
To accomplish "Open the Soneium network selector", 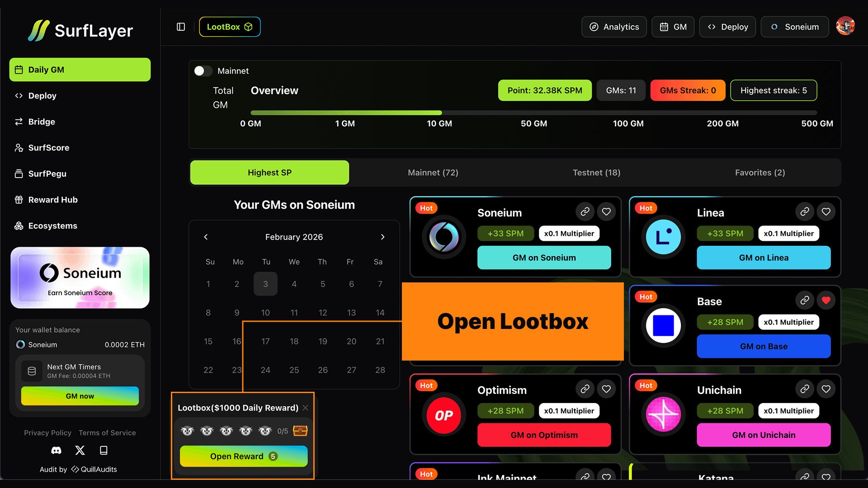I will pos(795,27).
